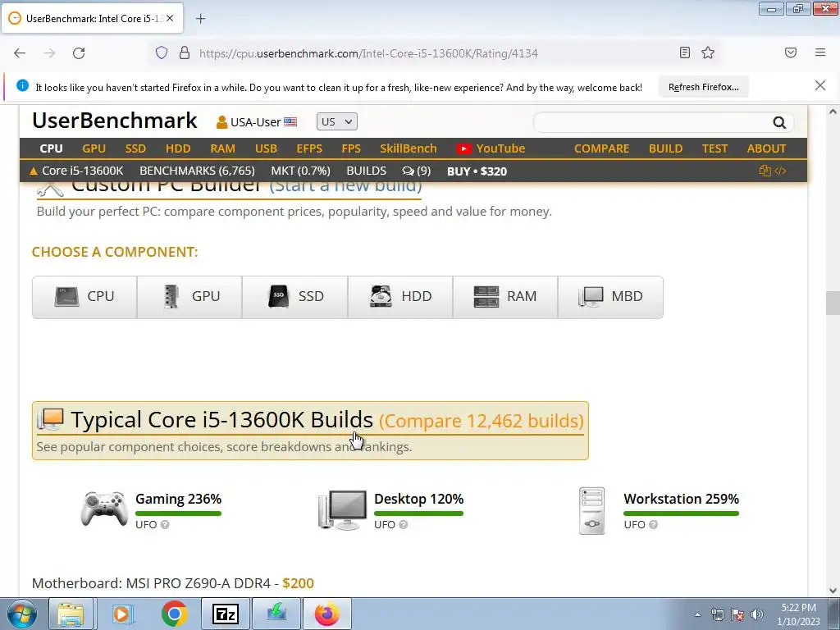Viewport: 840px width, 630px height.
Task: Open the US country dropdown
Action: 336,121
